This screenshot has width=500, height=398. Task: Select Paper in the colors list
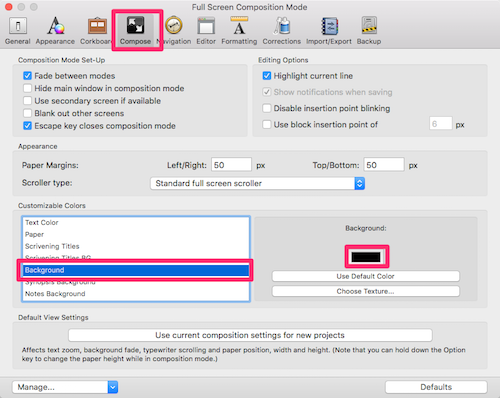(x=136, y=234)
